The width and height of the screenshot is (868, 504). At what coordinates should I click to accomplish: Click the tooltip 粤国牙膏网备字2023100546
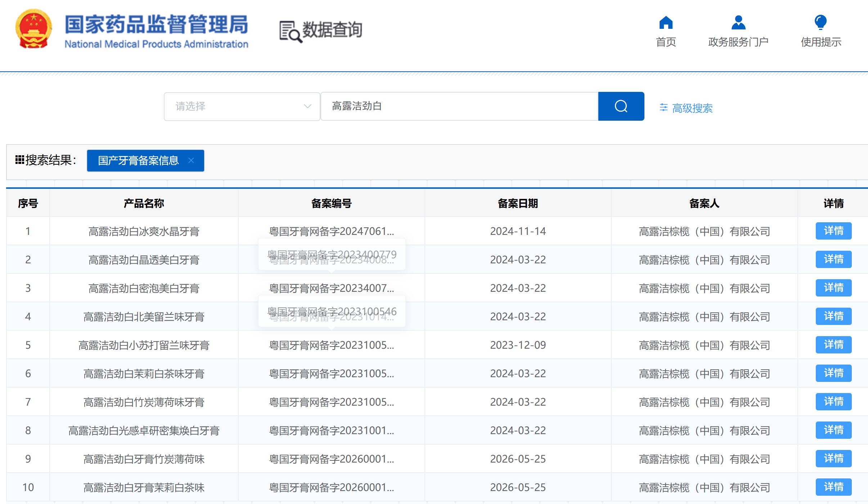pos(332,311)
